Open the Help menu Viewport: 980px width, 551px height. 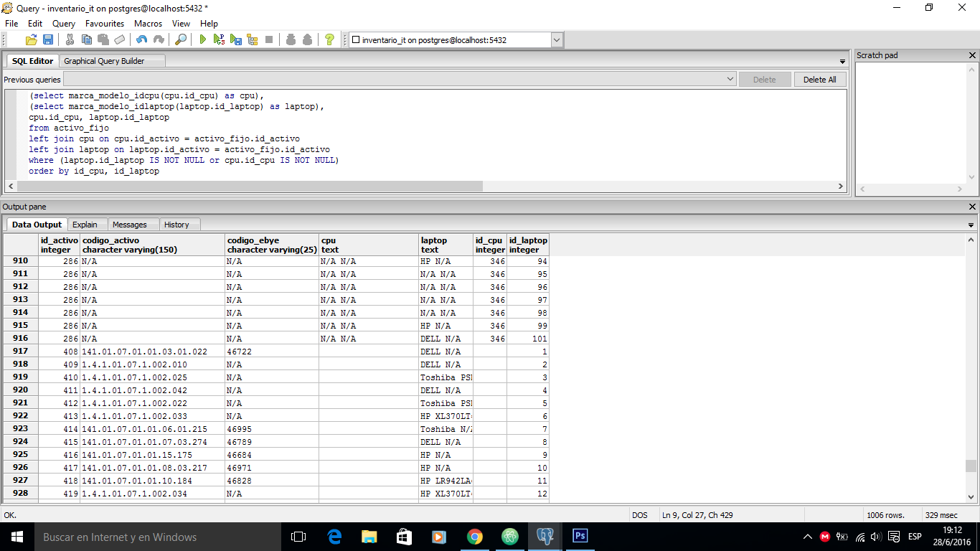pyautogui.click(x=209, y=24)
